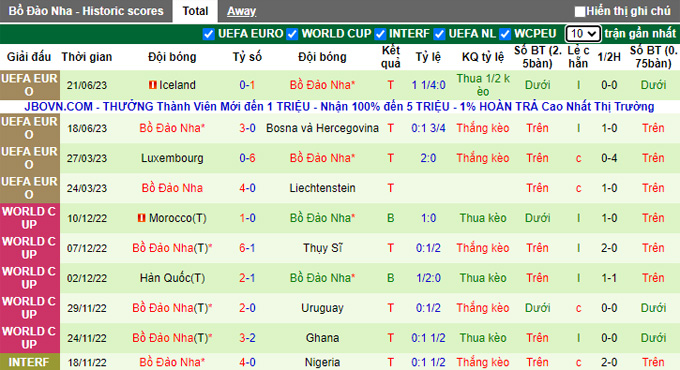Disable the WCPEU filter checkbox

coord(505,34)
